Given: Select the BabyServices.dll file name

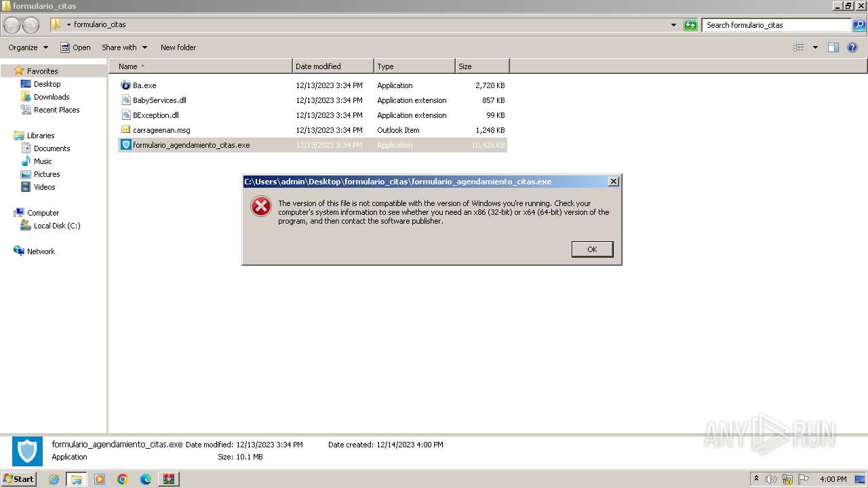Looking at the screenshot, I should click(x=159, y=100).
